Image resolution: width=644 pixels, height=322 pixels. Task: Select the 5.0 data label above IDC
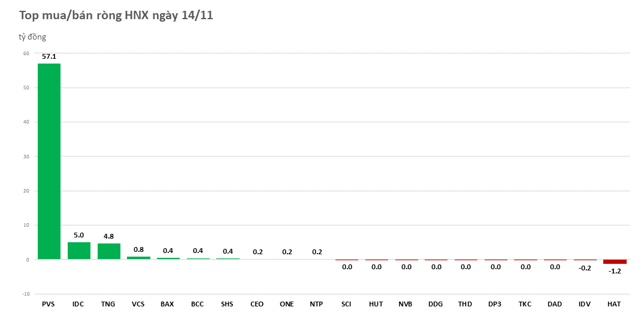pyautogui.click(x=78, y=235)
